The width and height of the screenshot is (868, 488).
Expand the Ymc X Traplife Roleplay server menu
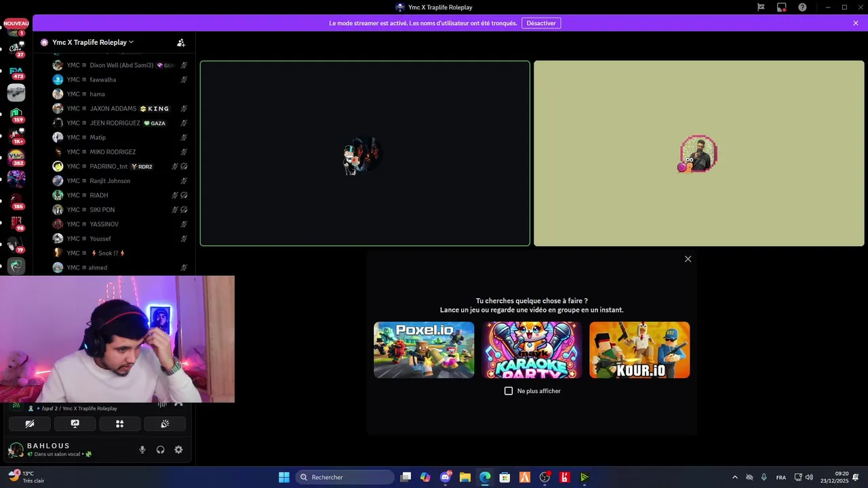coord(92,42)
